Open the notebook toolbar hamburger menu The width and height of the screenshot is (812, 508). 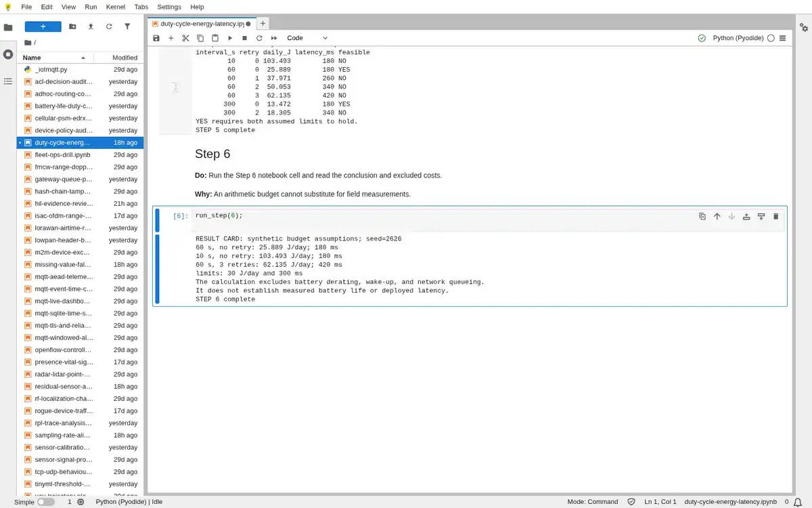tap(783, 38)
